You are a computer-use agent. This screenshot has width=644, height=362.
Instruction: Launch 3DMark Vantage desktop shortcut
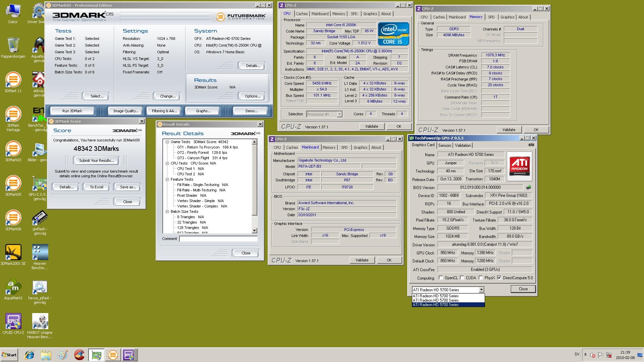click(x=13, y=119)
